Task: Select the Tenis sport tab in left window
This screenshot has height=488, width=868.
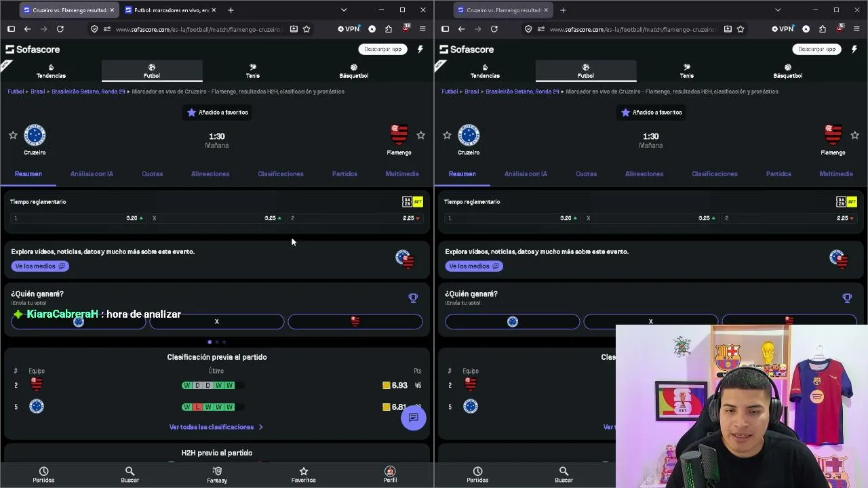Action: point(253,71)
